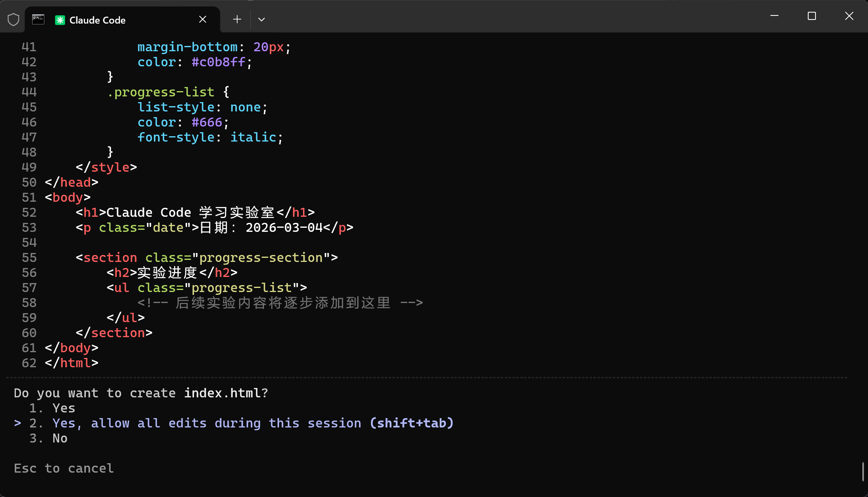
Task: Choose option 3. No
Action: pyautogui.click(x=48, y=438)
